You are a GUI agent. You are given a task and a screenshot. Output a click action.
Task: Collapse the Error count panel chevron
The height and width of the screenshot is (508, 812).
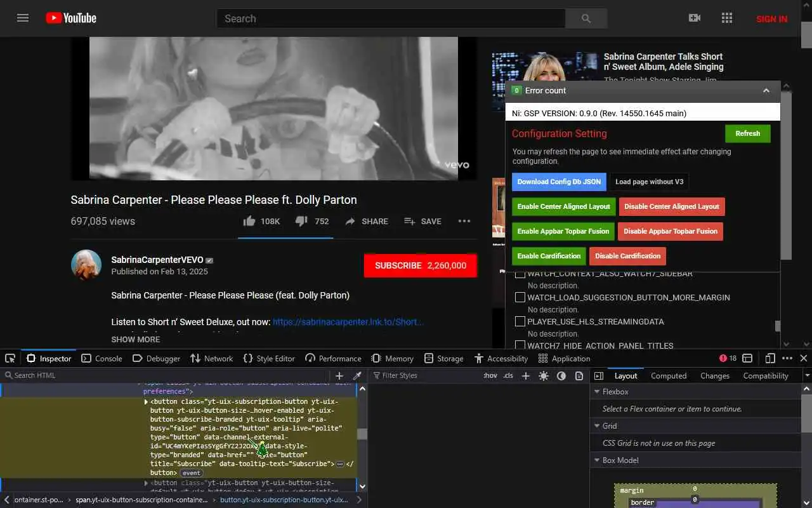coord(766,91)
